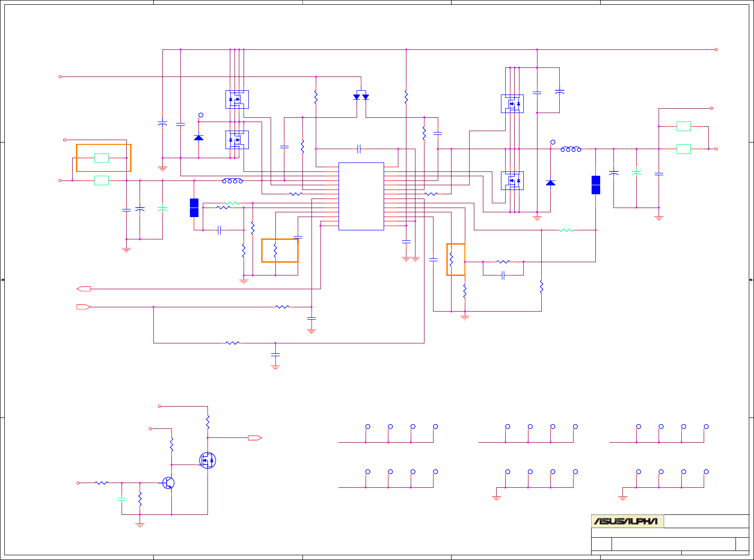Select the circular MOSFET symbol beside the transistor
Image resolution: width=754 pixels, height=560 pixels.
[207, 460]
